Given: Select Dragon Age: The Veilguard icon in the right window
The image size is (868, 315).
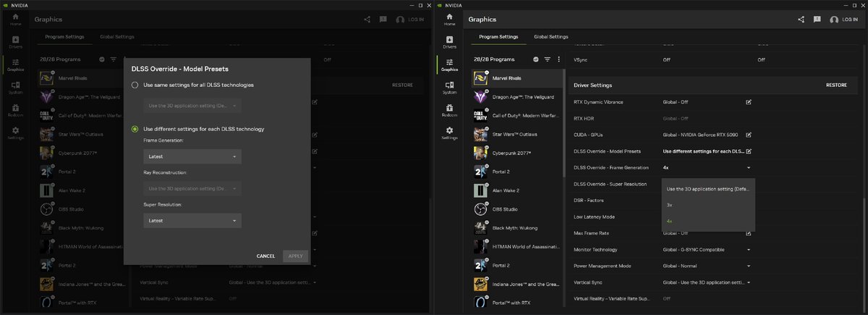Looking at the screenshot, I should click(480, 96).
